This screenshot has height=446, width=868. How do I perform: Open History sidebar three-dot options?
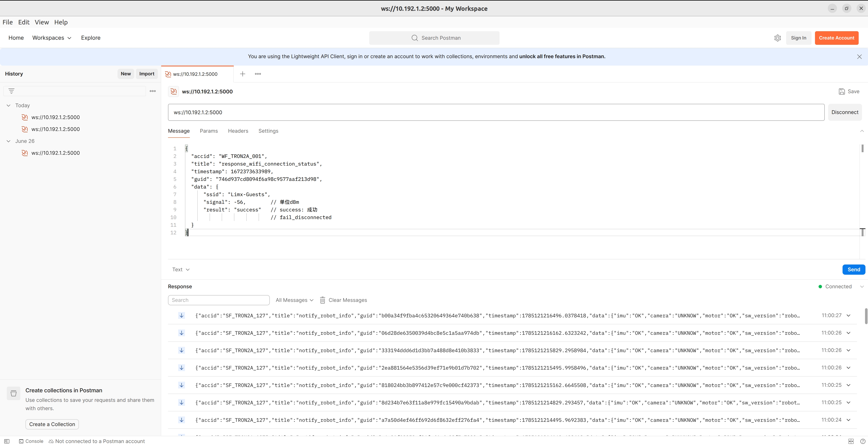tap(153, 91)
